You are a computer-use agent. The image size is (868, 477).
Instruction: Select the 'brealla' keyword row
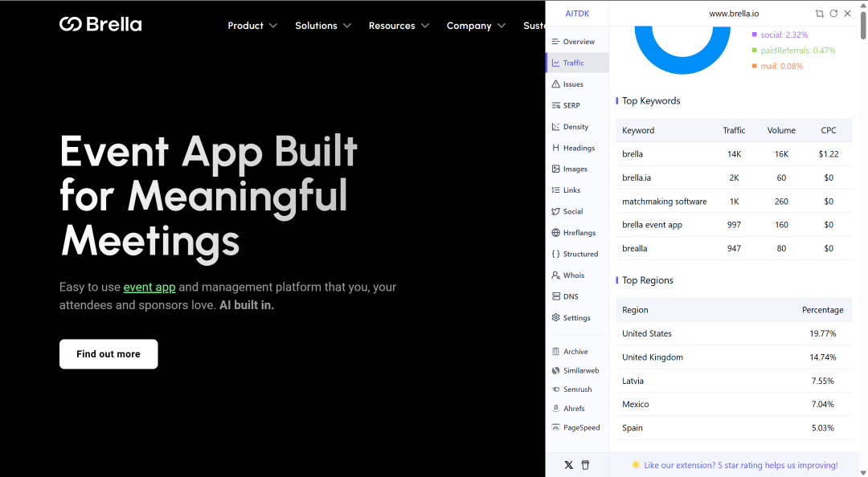734,248
